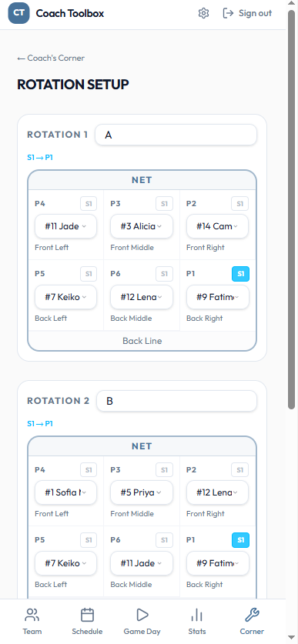Click the Sign out arrow icon
Screen dimensions: 298x644
pos(228,13)
